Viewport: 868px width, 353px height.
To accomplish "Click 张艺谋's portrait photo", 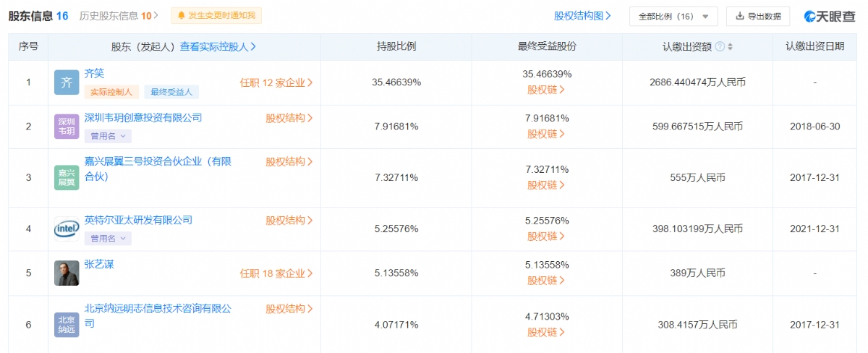I will pos(67,273).
